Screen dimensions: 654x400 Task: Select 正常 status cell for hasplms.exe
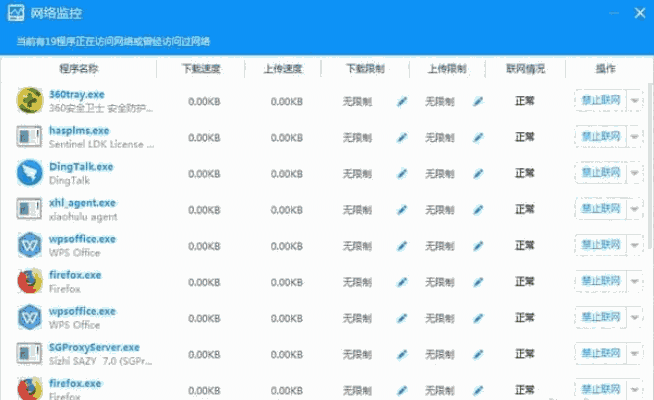coord(525,137)
